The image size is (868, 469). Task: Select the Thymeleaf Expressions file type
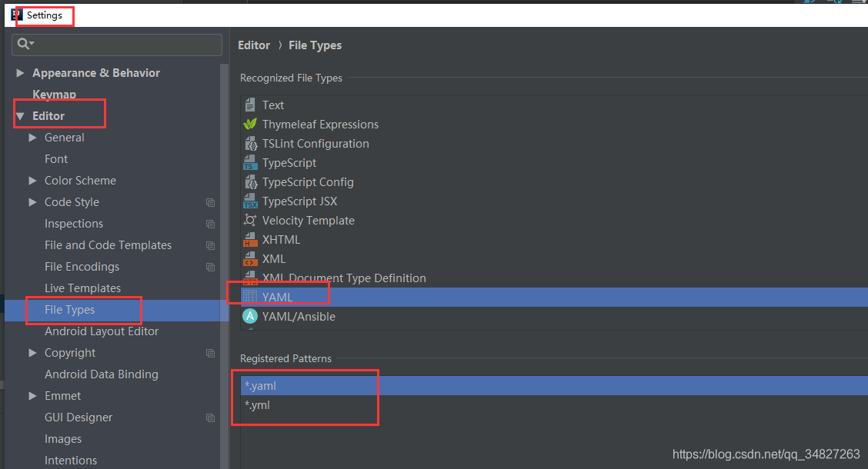(x=554, y=125)
